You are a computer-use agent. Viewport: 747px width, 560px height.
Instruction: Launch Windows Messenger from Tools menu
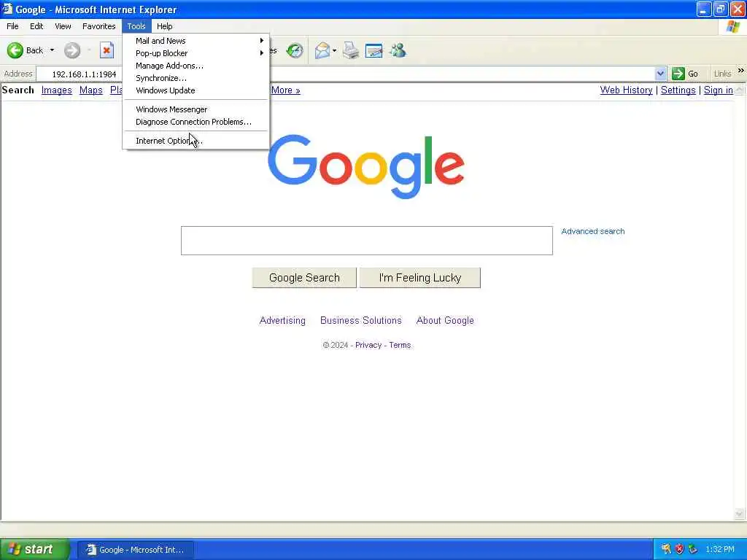(x=196, y=109)
